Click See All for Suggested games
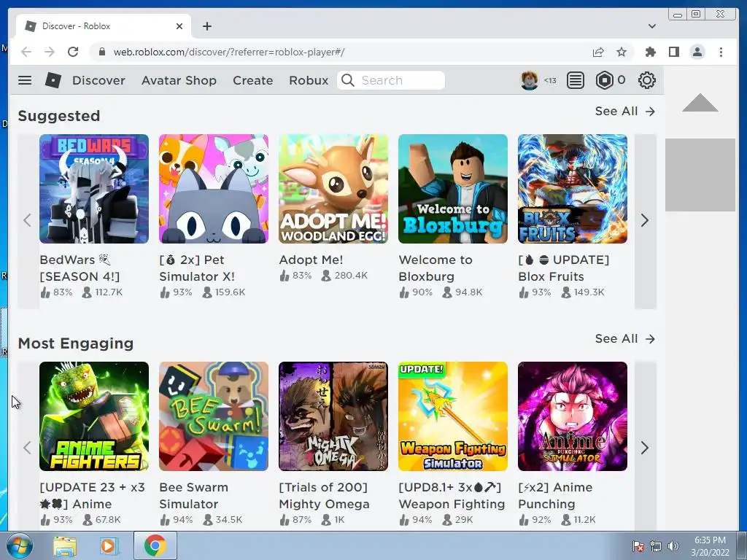 625,111
